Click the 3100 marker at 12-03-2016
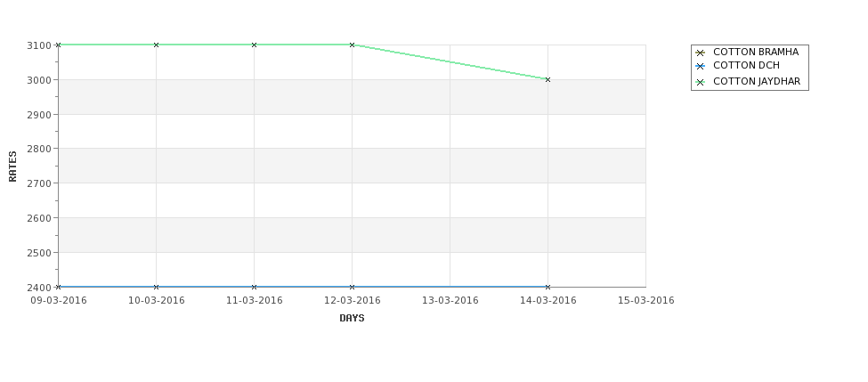This screenshot has height=382, width=868. (352, 45)
